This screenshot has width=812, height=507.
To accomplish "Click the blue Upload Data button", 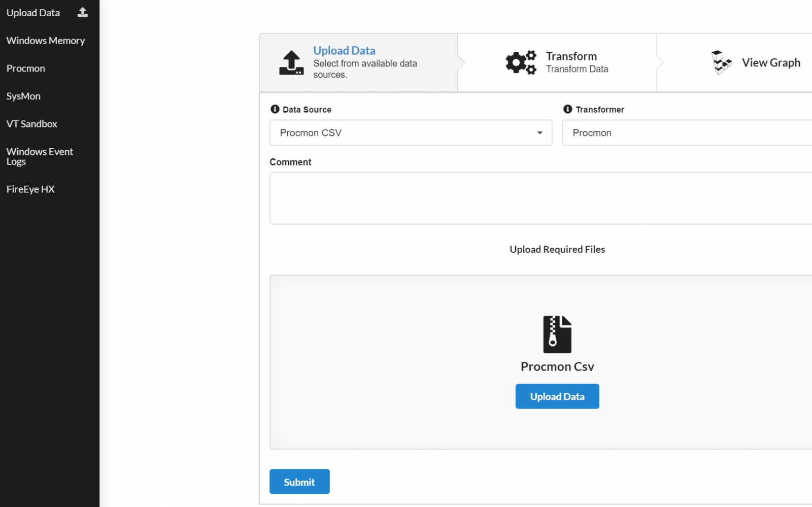I will pyautogui.click(x=557, y=396).
